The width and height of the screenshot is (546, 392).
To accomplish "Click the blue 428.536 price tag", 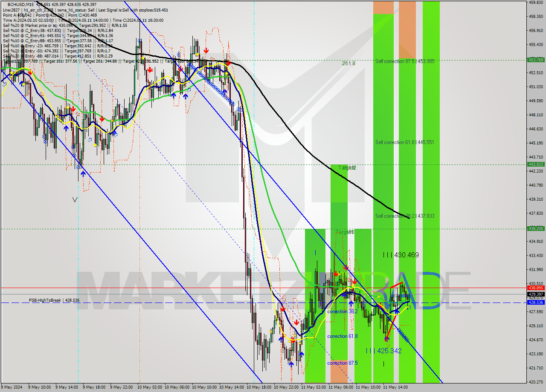I will (x=536, y=302).
